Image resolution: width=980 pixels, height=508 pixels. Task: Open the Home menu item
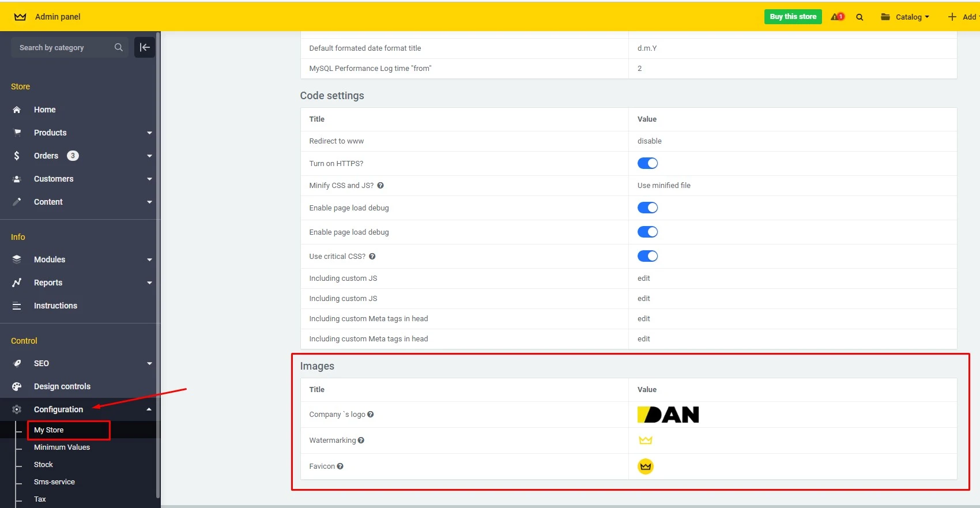click(x=44, y=110)
